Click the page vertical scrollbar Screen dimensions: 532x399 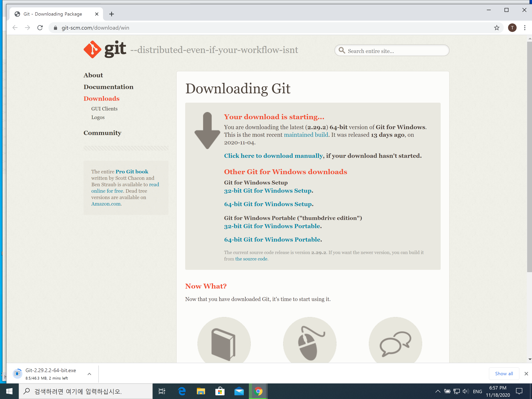coord(529,157)
